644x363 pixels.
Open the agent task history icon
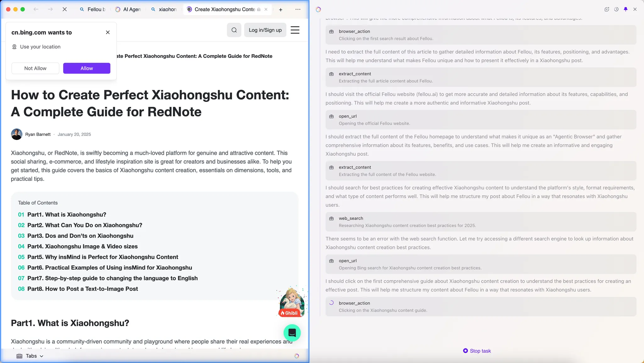(x=616, y=9)
